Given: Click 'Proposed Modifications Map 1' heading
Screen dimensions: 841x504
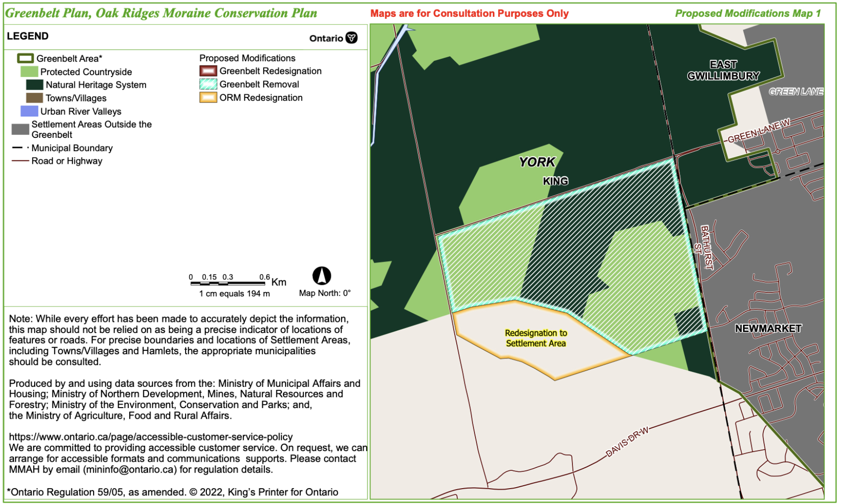Looking at the screenshot, I should click(748, 13).
